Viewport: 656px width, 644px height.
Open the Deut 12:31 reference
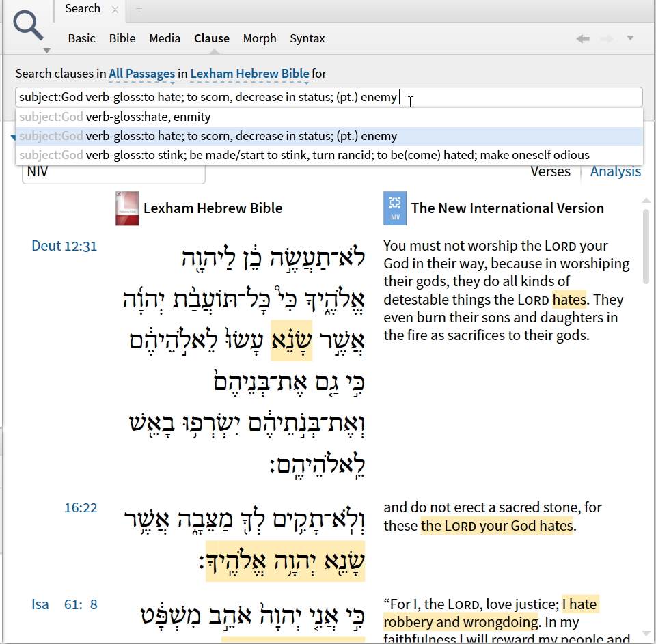[64, 246]
